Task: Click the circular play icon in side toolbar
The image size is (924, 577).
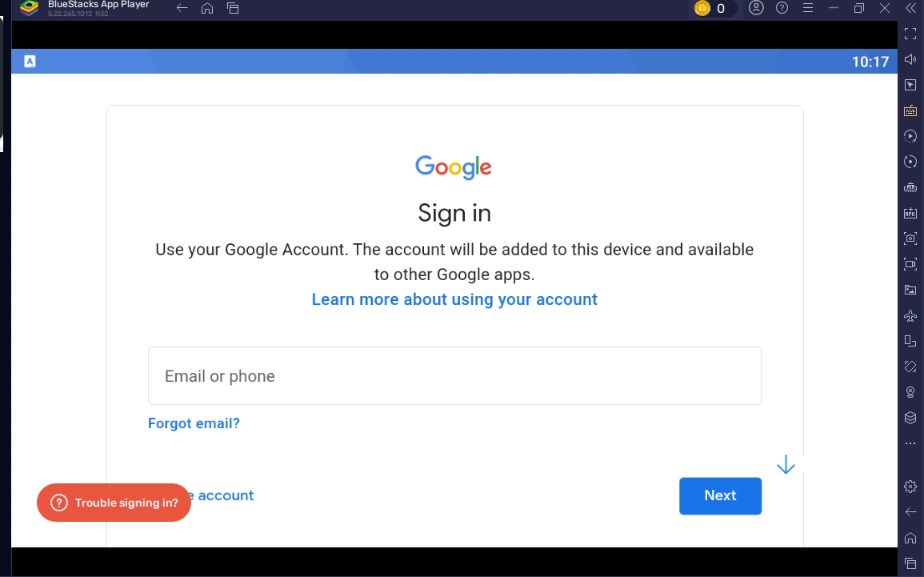Action: [x=910, y=136]
